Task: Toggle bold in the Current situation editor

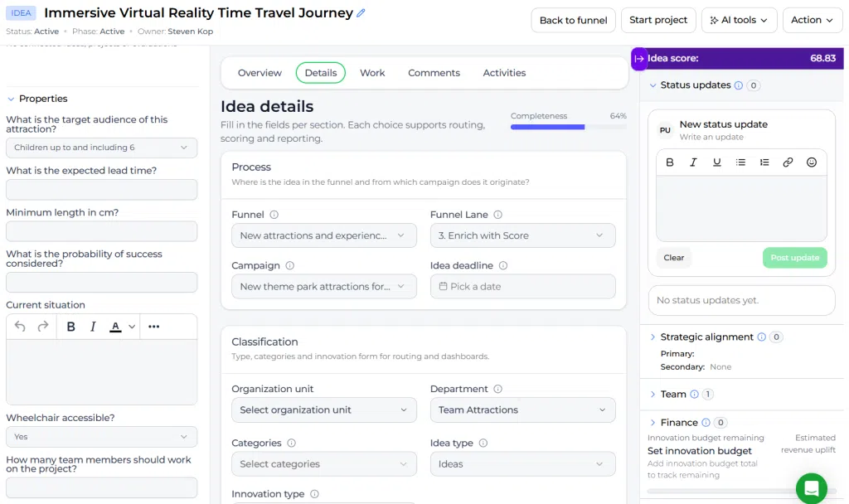Action: tap(70, 327)
